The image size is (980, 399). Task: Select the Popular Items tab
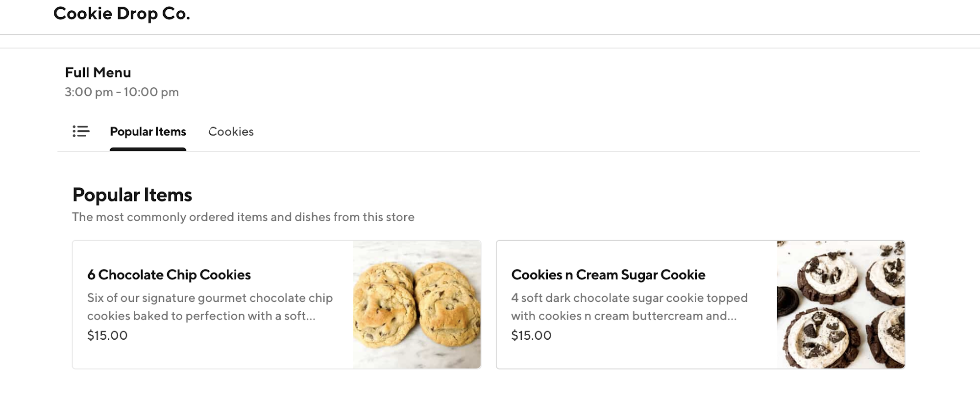[x=148, y=131]
